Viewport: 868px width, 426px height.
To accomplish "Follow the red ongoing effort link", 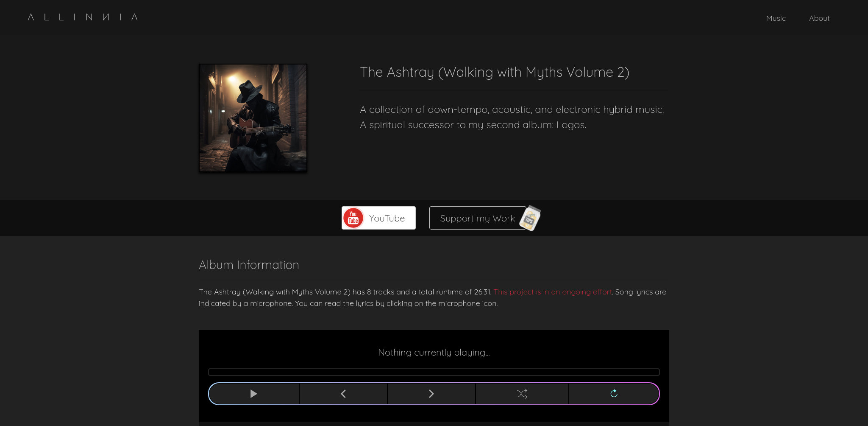I will (x=553, y=292).
